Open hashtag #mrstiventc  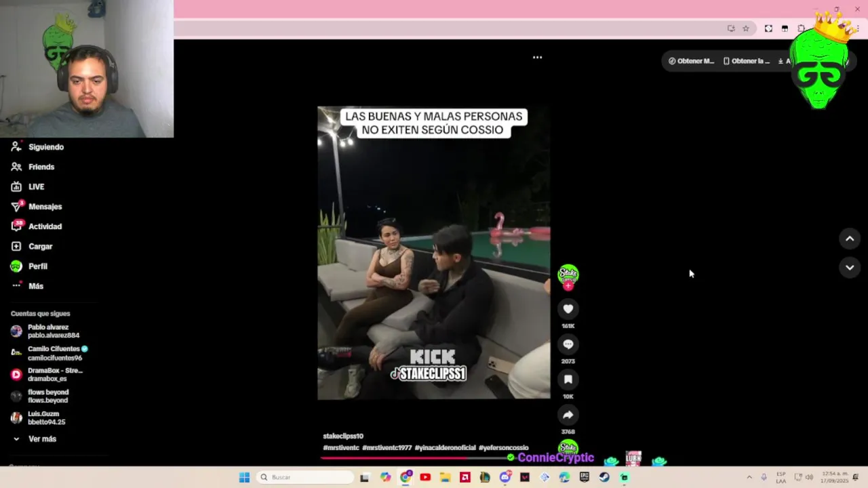tap(341, 448)
